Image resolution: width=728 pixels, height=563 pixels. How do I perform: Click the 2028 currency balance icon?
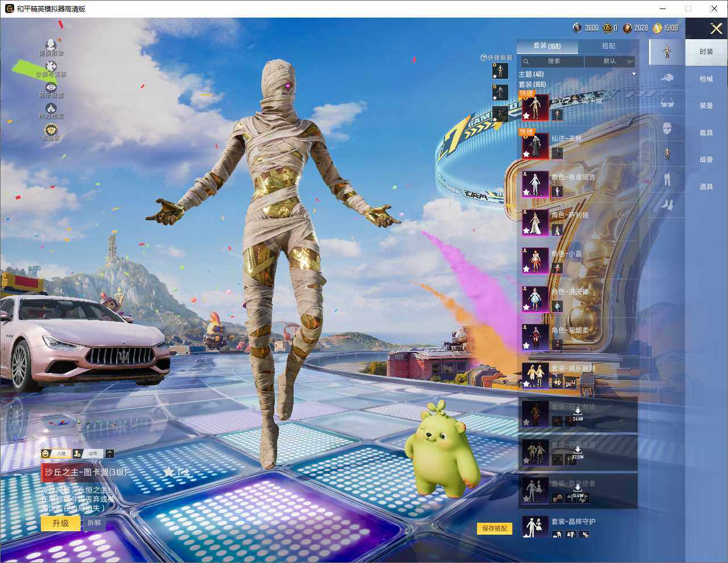coord(627,28)
